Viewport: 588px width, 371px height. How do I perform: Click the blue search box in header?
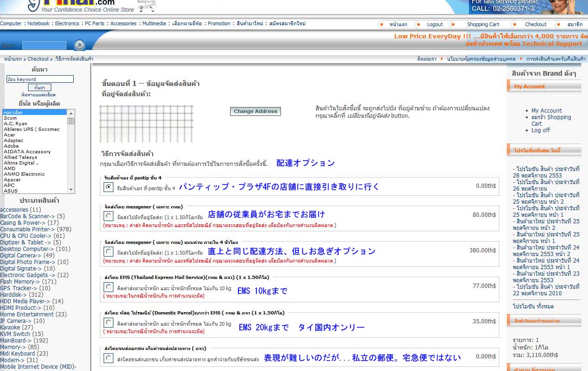[44, 45]
